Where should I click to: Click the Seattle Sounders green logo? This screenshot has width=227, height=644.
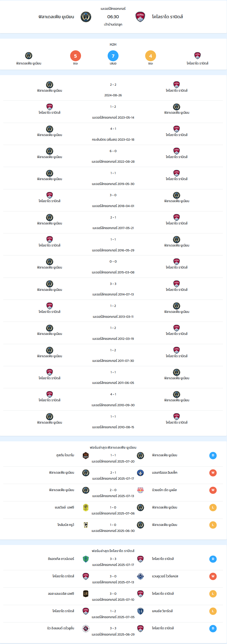pos(86,559)
